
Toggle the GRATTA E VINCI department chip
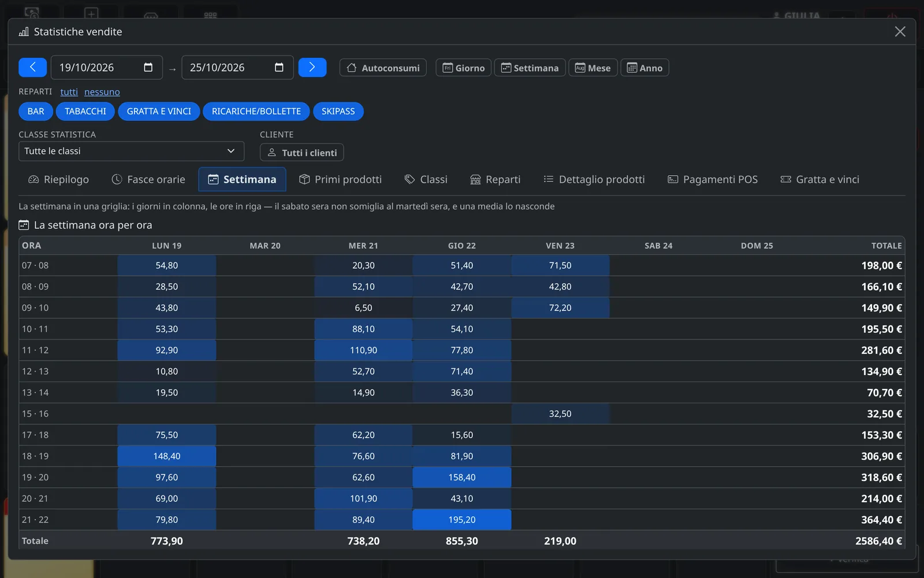[x=159, y=112]
